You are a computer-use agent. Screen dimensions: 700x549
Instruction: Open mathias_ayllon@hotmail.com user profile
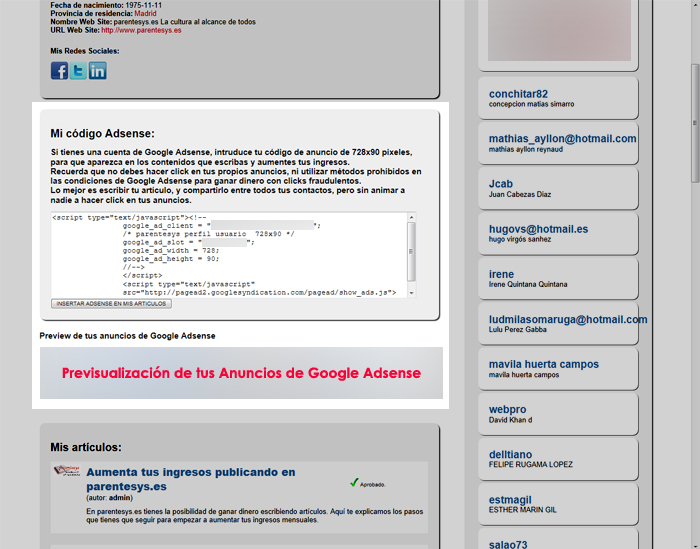[x=562, y=139]
